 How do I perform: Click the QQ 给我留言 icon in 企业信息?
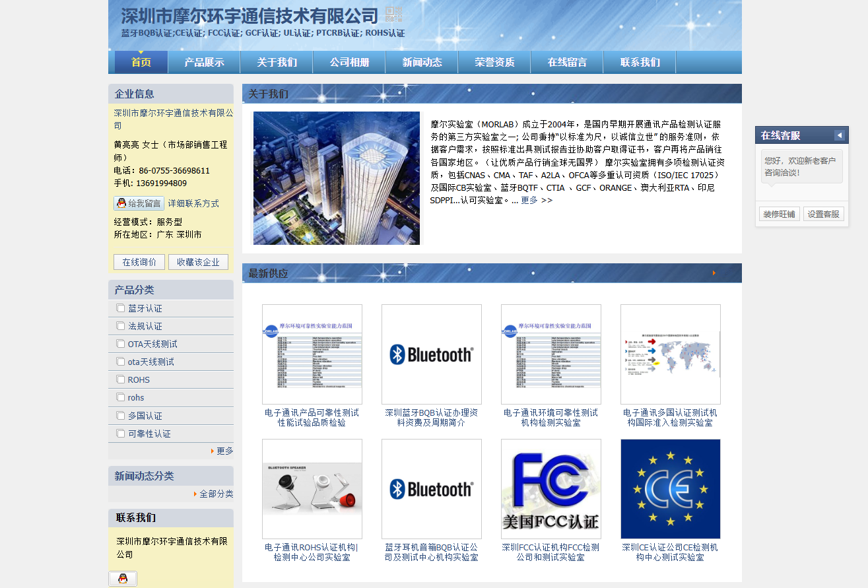point(138,203)
